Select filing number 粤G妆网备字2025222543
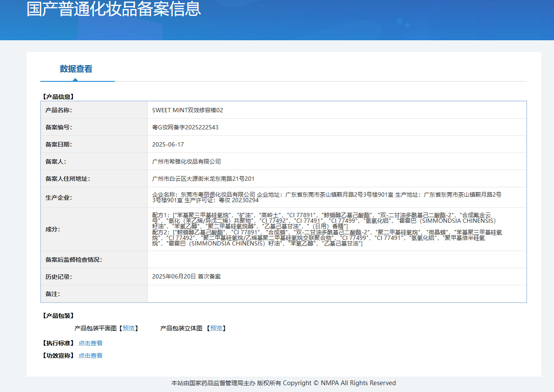 pyautogui.click(x=185, y=127)
